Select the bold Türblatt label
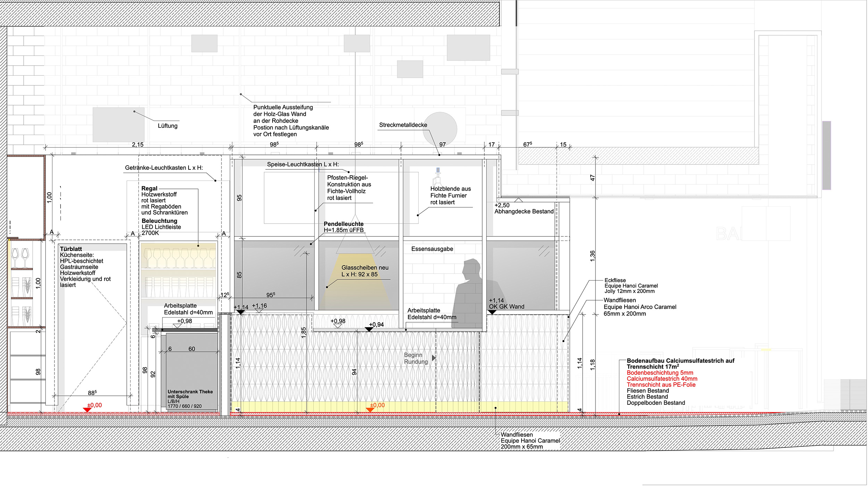This screenshot has width=868, height=486. click(71, 249)
